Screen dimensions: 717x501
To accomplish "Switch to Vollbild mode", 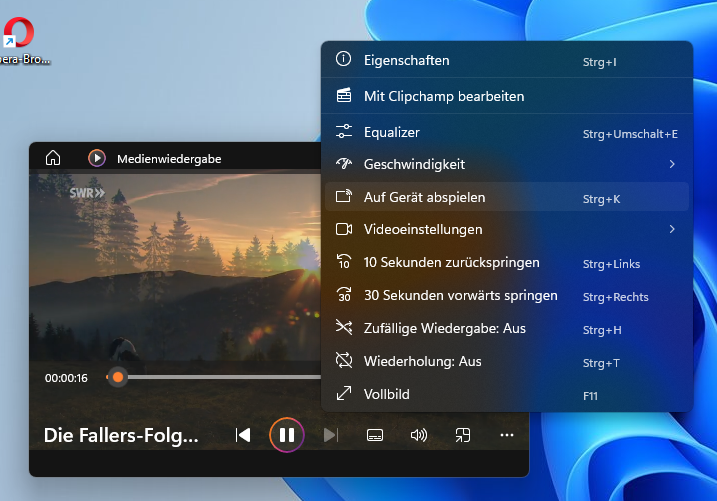I will tap(507, 394).
